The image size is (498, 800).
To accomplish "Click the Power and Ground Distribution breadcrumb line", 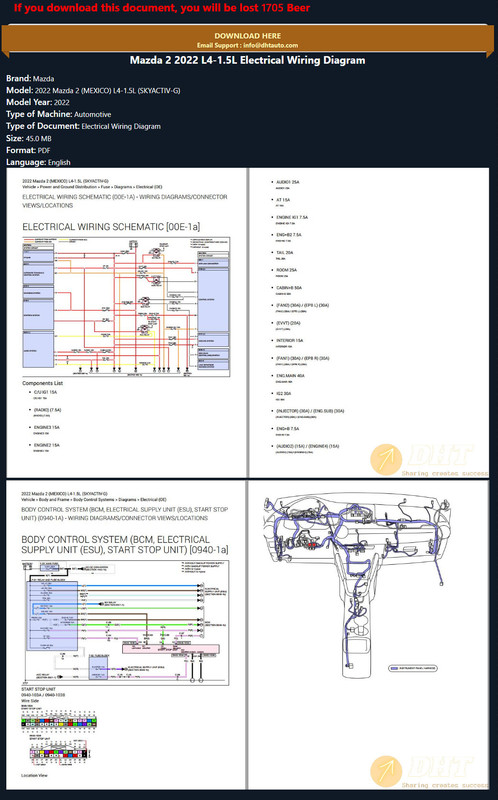I will tap(92, 187).
